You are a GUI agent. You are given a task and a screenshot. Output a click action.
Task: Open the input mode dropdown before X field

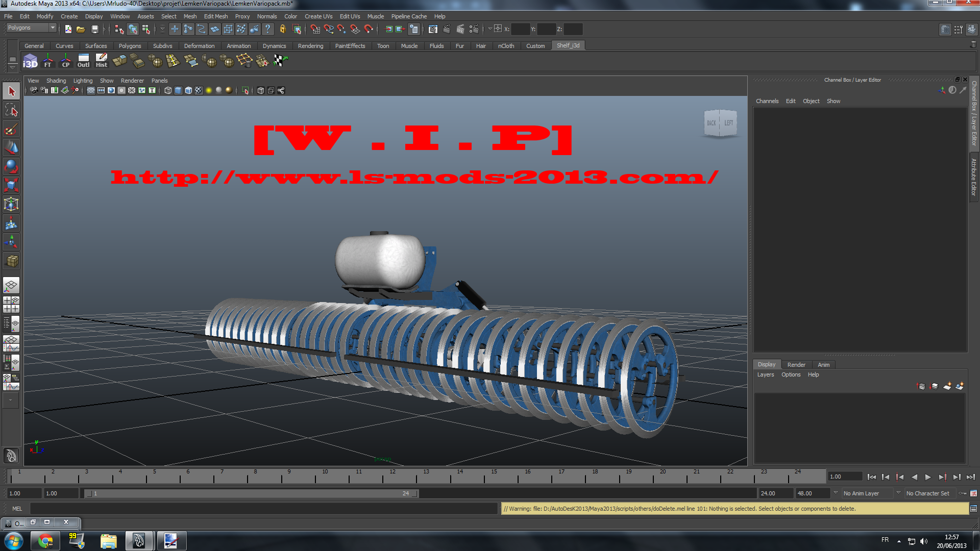[x=490, y=29]
